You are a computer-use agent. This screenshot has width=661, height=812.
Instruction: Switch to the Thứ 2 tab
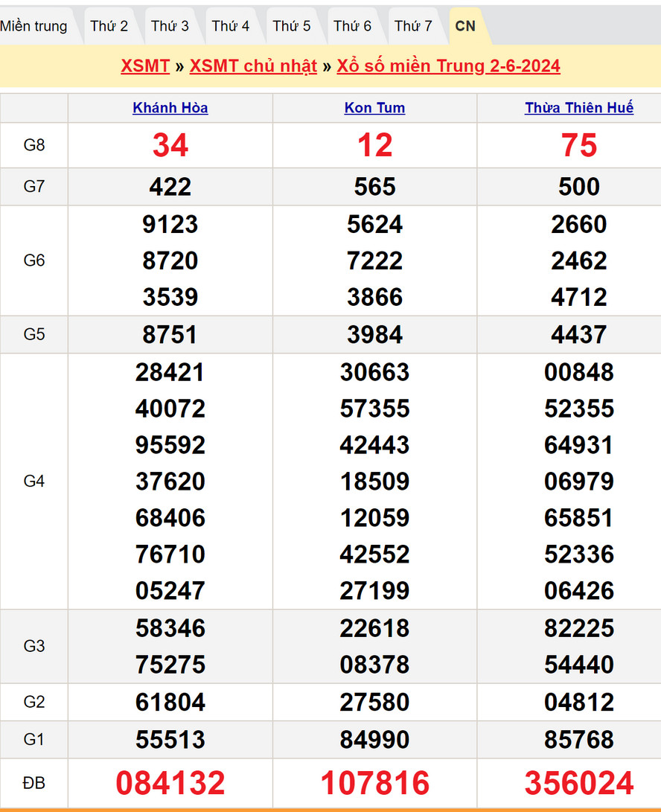pyautogui.click(x=109, y=26)
